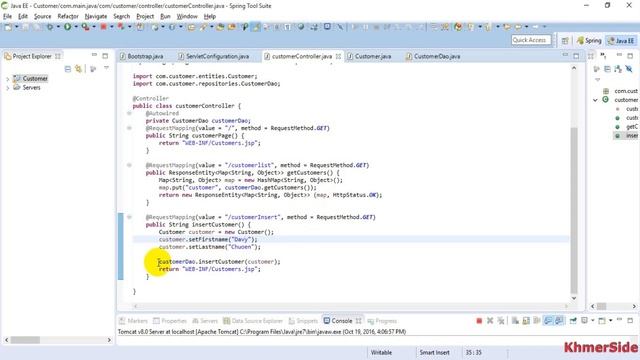The image size is (640, 360).
Task: Toggle Pin Console icon
Action: [x=573, y=321]
